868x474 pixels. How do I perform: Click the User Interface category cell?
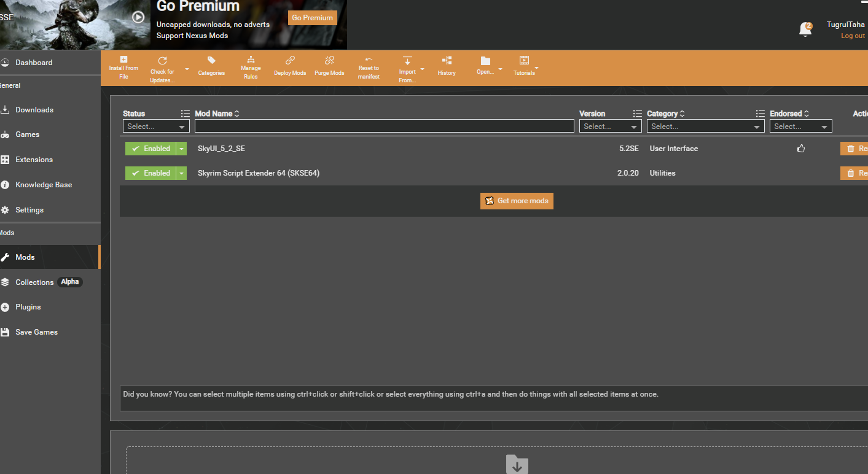(674, 149)
